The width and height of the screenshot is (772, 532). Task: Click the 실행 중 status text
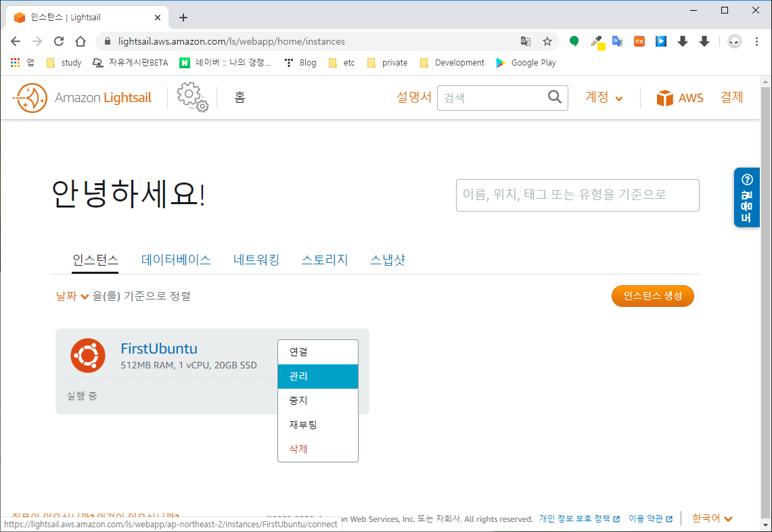click(x=82, y=395)
